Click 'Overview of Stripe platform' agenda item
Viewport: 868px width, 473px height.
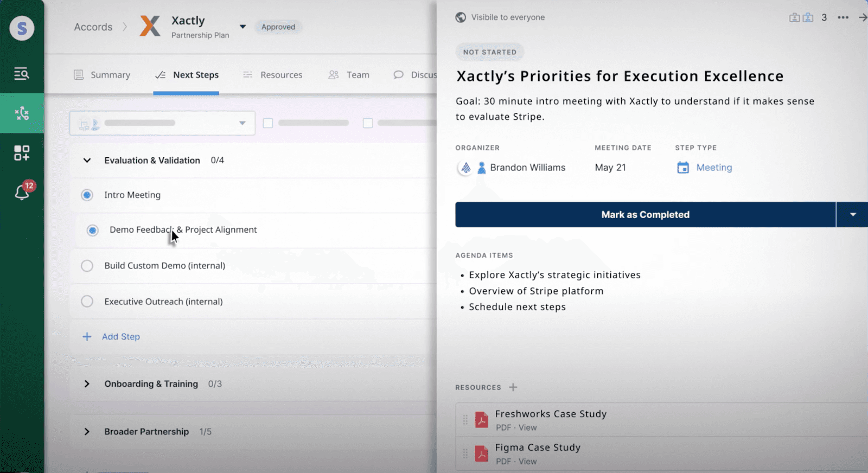point(536,291)
